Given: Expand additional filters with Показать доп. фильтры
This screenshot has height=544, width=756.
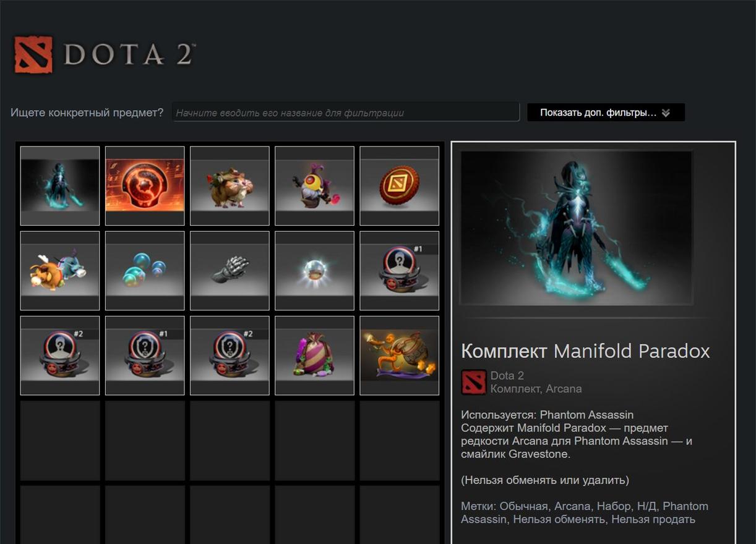Looking at the screenshot, I should (x=606, y=113).
